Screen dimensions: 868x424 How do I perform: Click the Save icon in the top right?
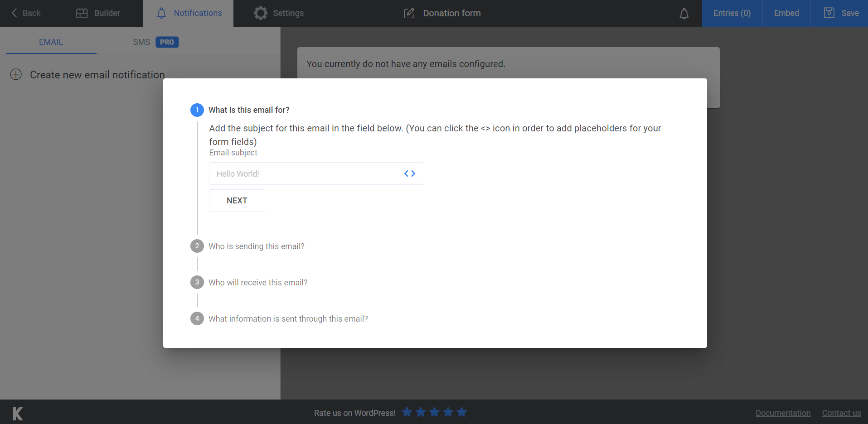(829, 13)
